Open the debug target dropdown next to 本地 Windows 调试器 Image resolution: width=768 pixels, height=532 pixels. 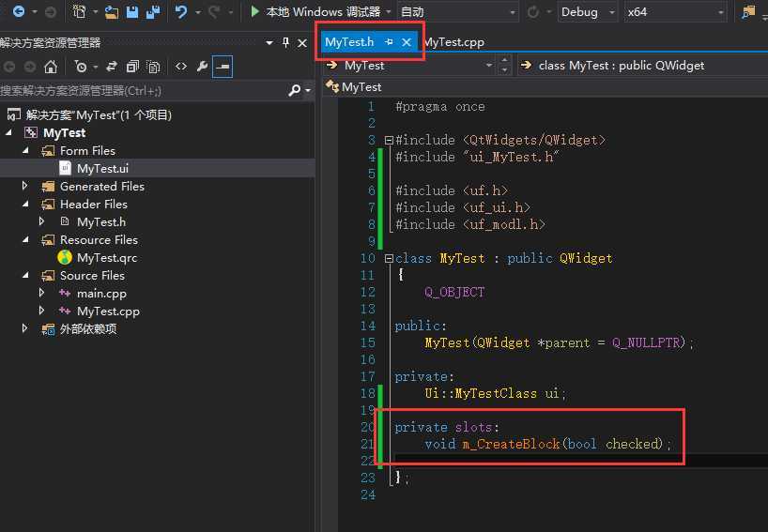click(x=389, y=12)
